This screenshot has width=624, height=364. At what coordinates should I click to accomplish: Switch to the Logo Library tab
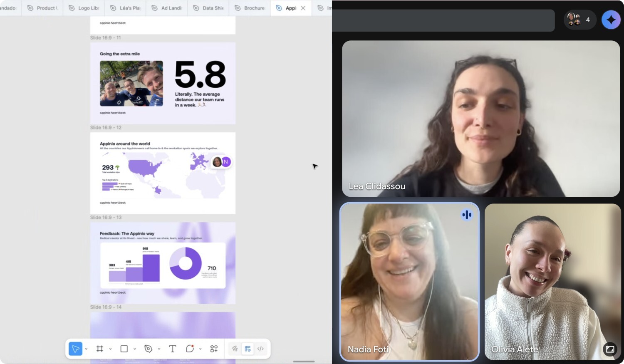tap(84, 8)
